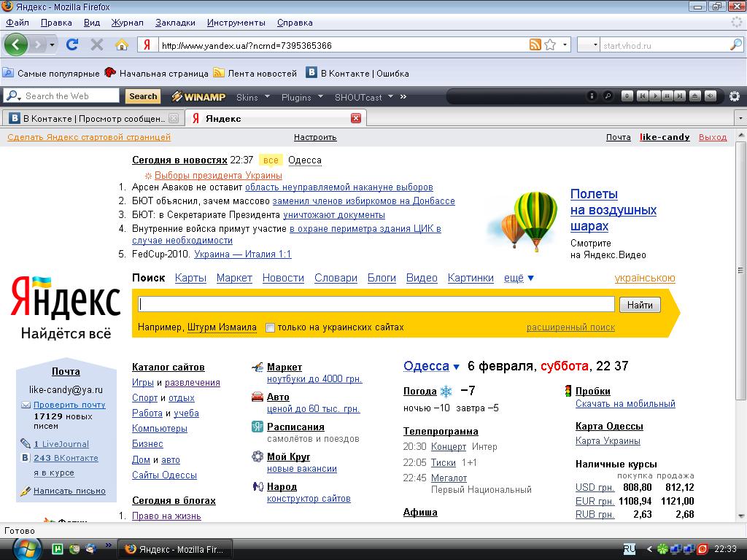Open the tab list dropdown arrow
This screenshot has height=560, width=747.
click(740, 117)
